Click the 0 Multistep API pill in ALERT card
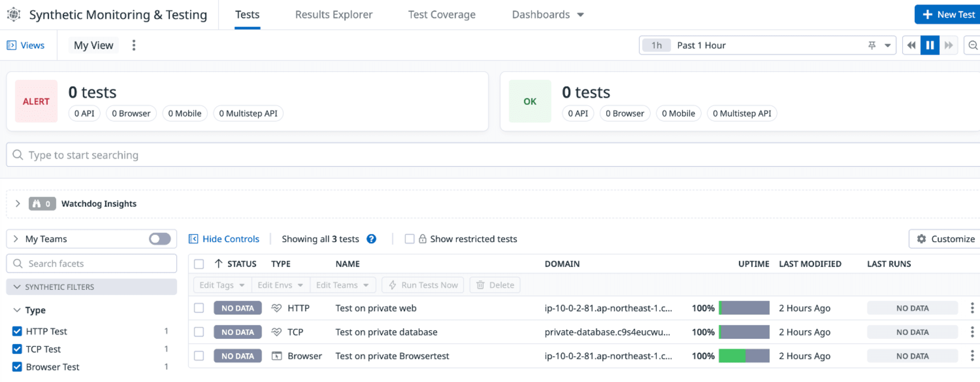Image resolution: width=980 pixels, height=382 pixels. pos(248,113)
